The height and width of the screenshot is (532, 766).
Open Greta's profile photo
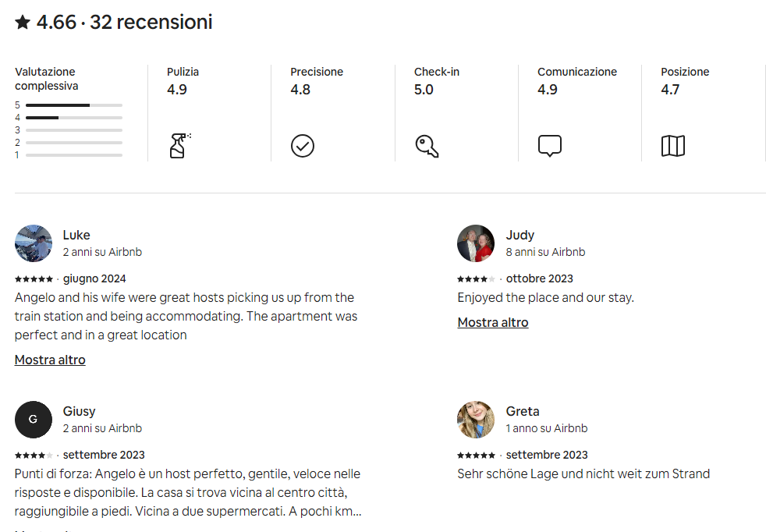[x=476, y=420]
